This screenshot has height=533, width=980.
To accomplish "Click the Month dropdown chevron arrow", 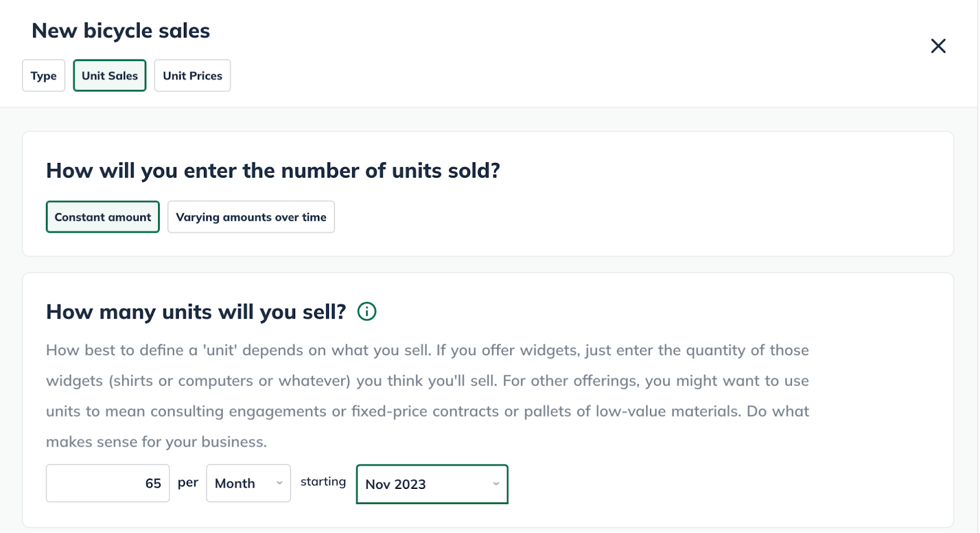I will (x=279, y=483).
